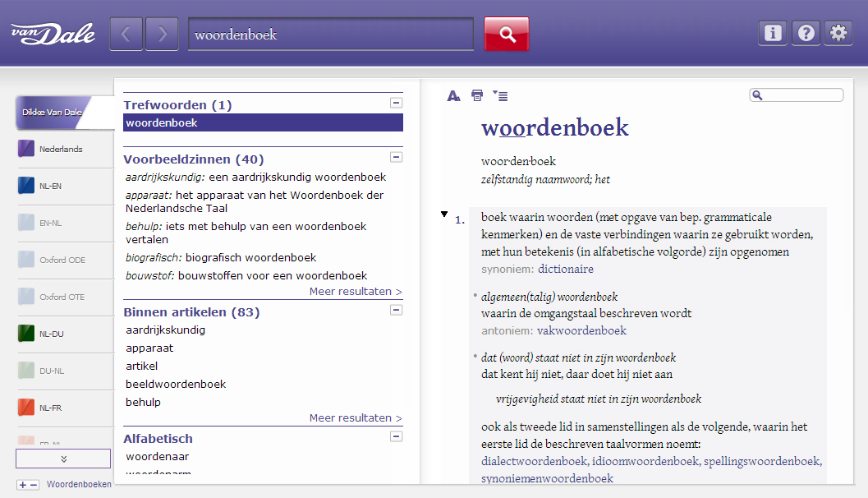The height and width of the screenshot is (498, 868).
Task: Click the Van Dale logo
Action: 53,35
